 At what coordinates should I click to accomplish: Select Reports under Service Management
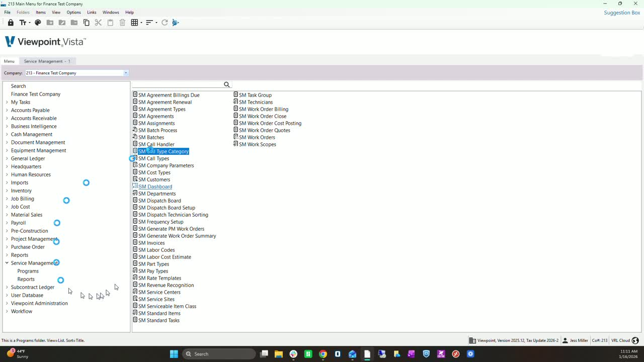[26, 279]
